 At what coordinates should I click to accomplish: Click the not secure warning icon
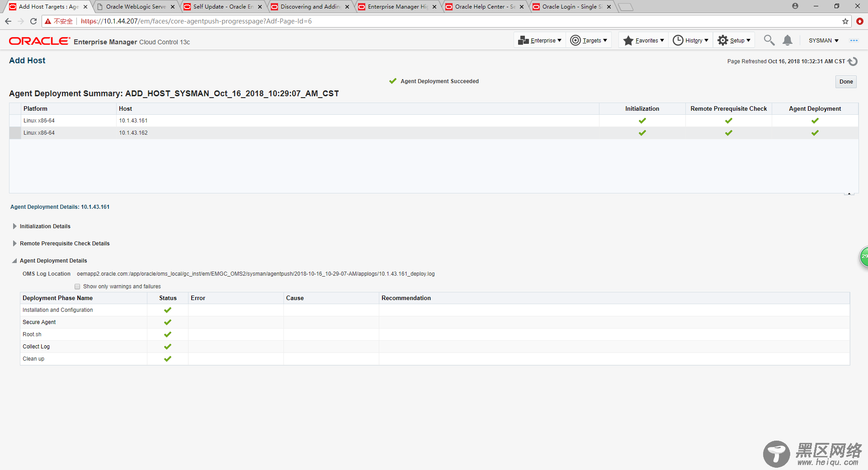48,21
